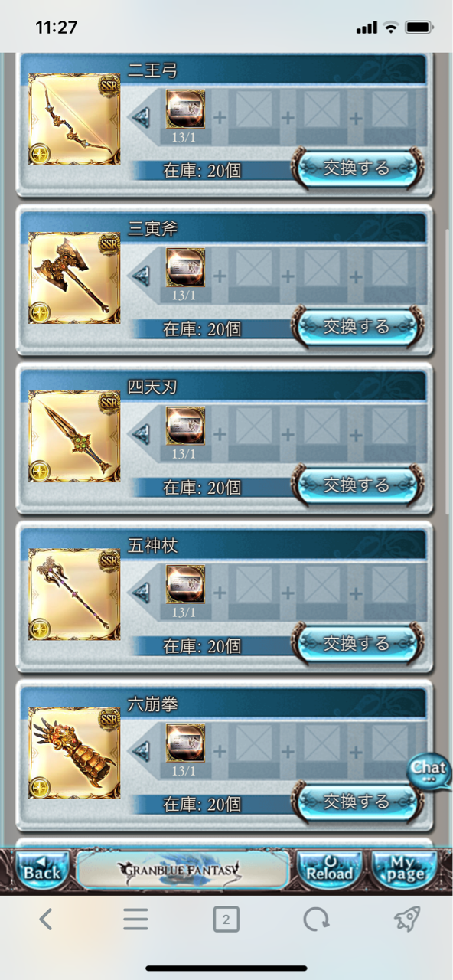
Task: Click 交換する button for 三寅斧
Action: pyautogui.click(x=357, y=327)
